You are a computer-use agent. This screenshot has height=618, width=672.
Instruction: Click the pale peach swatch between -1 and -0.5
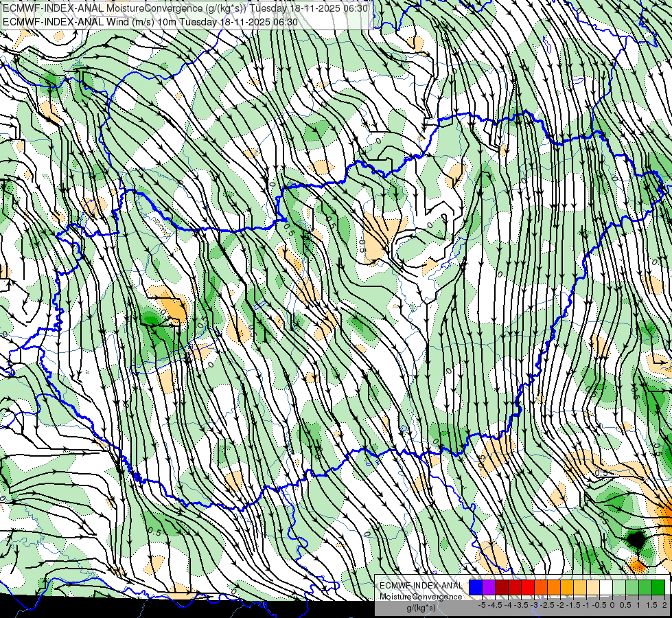point(593,587)
